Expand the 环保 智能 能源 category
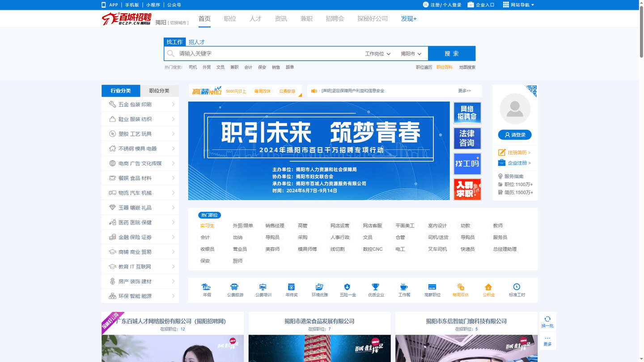Screen dimensions: 644x362 (x=140, y=296)
